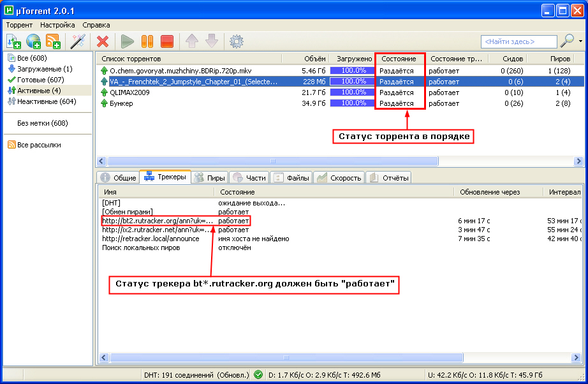Switch to the 'Отчёты' tab

[389, 177]
